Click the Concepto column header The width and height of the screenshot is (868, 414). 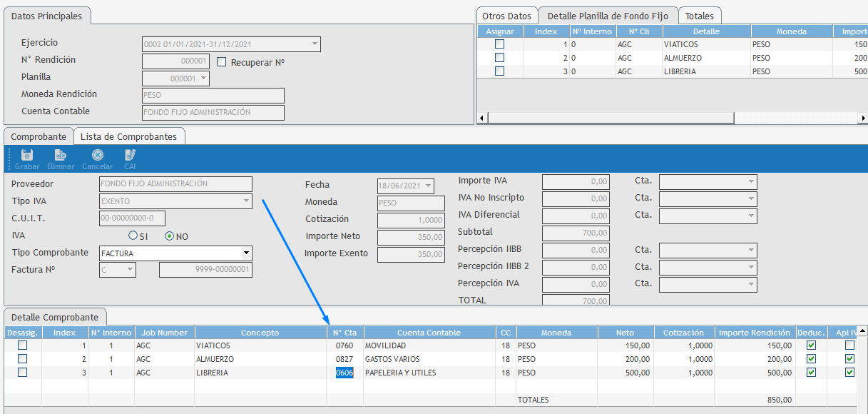click(260, 333)
